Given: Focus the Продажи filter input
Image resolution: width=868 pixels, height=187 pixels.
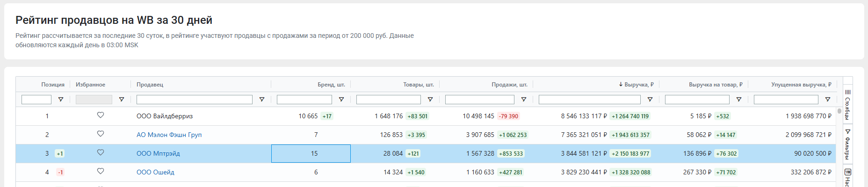Looking at the screenshot, I should tap(480, 100).
